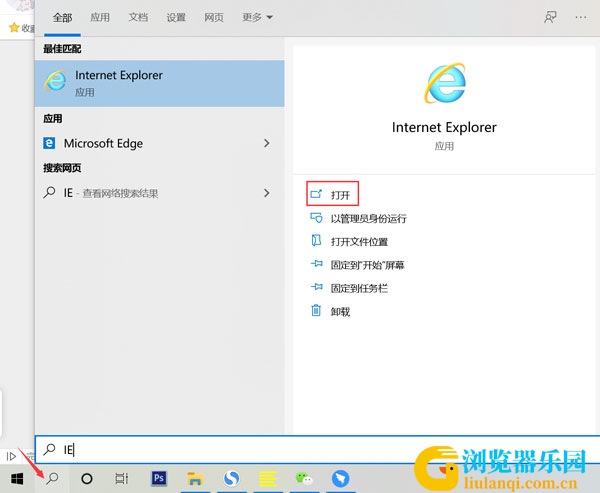Open Sogou browser icon on taskbar
The height and width of the screenshot is (493, 600).
(232, 478)
